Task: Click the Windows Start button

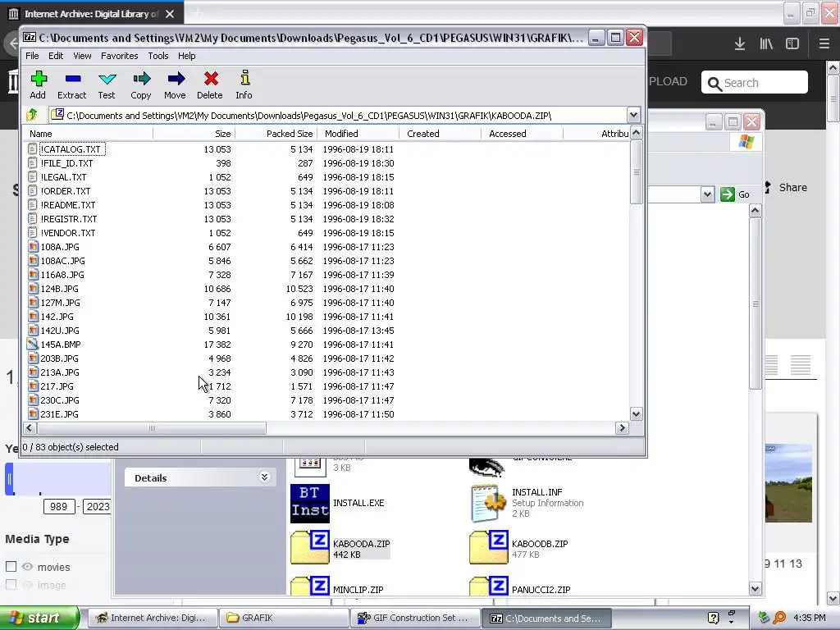Action: coord(39,618)
